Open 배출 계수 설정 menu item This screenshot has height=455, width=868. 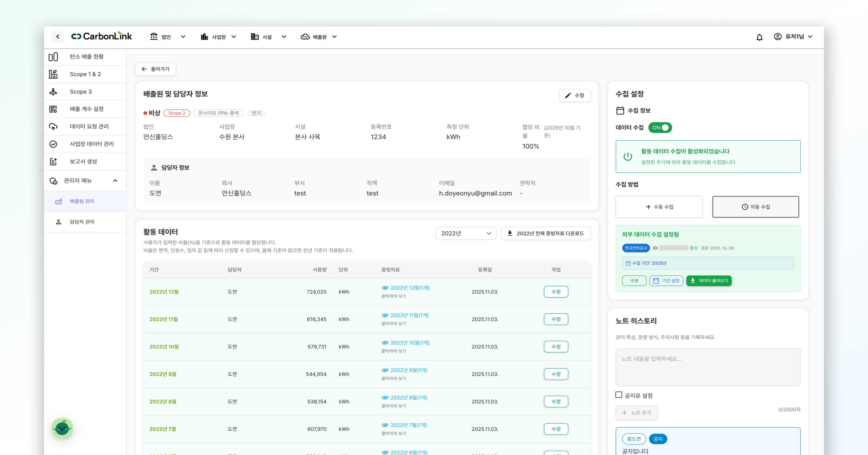pyautogui.click(x=85, y=109)
